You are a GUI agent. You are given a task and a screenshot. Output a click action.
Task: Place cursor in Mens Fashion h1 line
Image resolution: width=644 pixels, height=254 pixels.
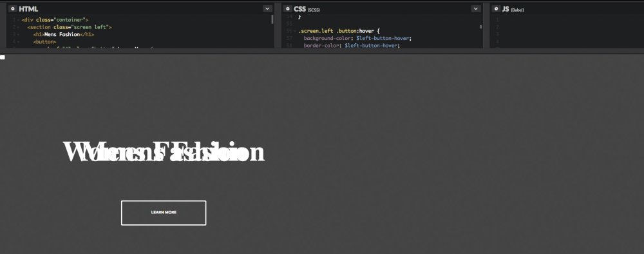click(x=64, y=35)
